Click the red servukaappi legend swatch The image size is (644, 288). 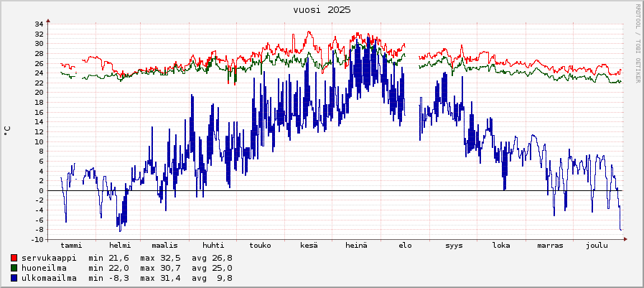click(14, 258)
